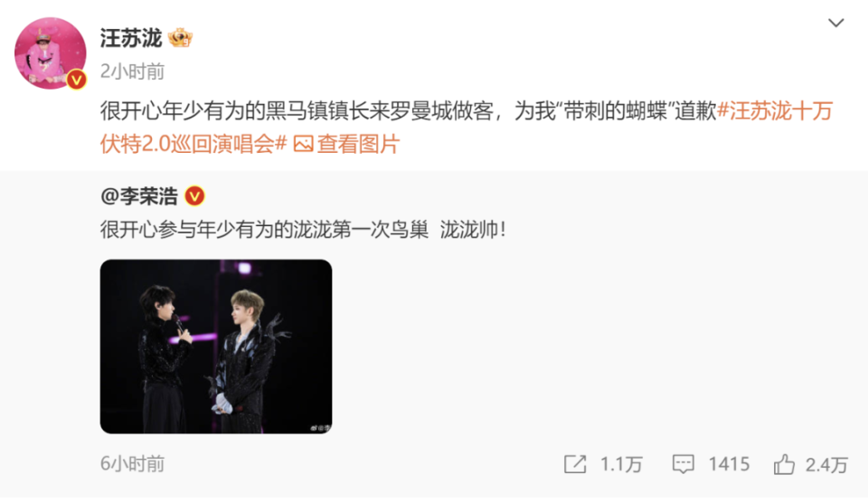
Task: Click the verified V badge on the avatar
Action: tap(76, 80)
